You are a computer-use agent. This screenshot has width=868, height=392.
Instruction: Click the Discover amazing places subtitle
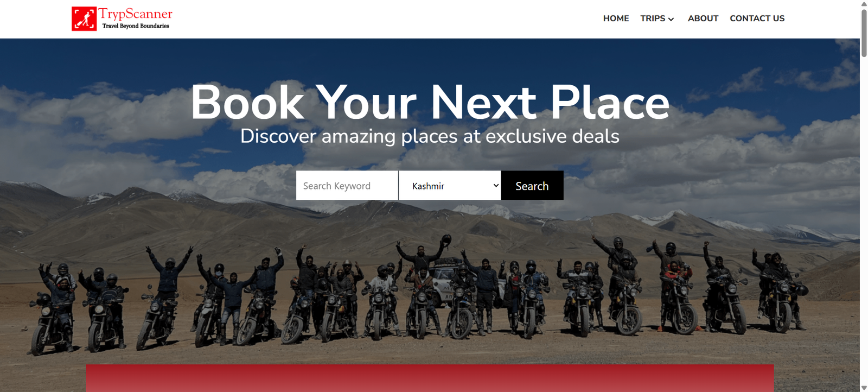(x=430, y=136)
